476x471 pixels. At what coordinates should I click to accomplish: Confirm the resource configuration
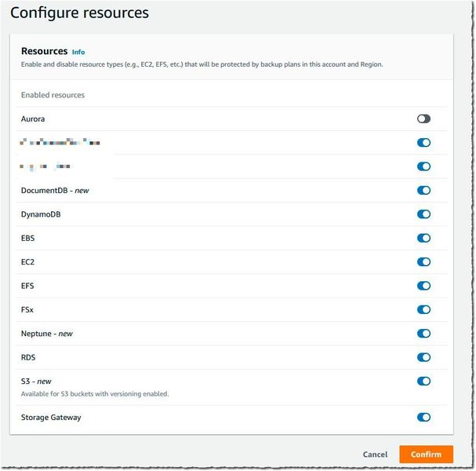click(426, 455)
